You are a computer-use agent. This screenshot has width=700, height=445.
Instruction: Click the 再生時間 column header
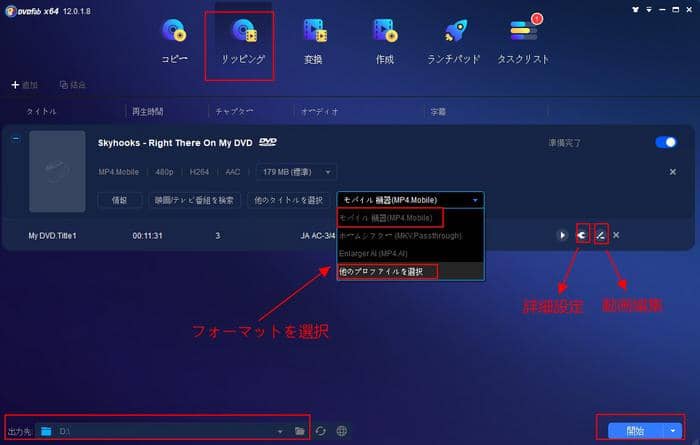147,112
